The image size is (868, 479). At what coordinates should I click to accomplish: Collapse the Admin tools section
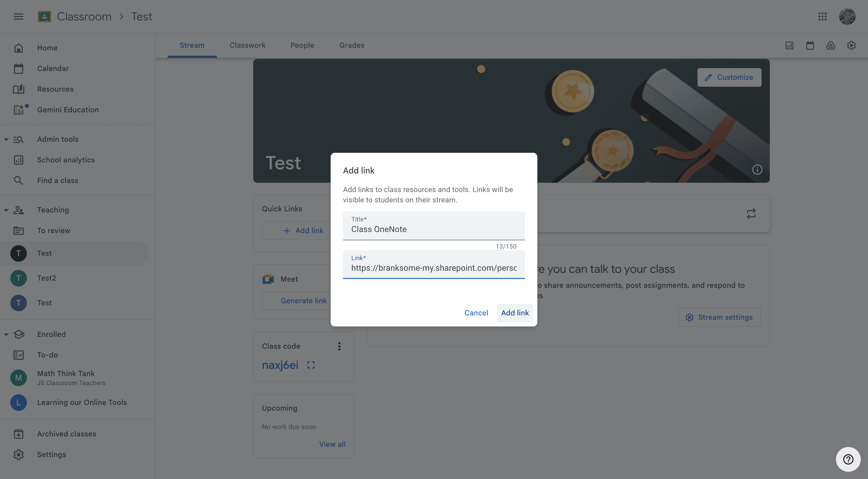[6, 139]
